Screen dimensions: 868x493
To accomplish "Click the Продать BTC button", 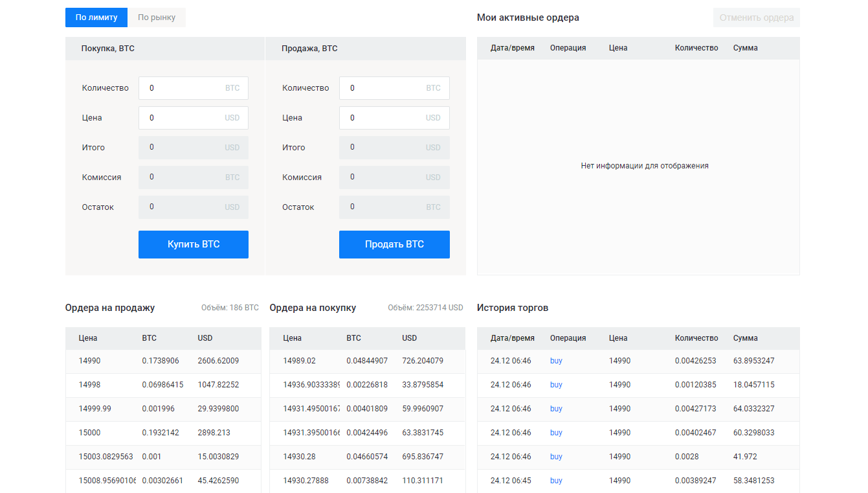I will point(394,244).
